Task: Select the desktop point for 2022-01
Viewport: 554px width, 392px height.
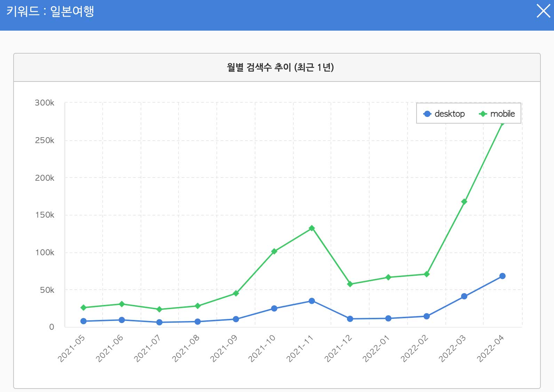Action: (x=388, y=318)
